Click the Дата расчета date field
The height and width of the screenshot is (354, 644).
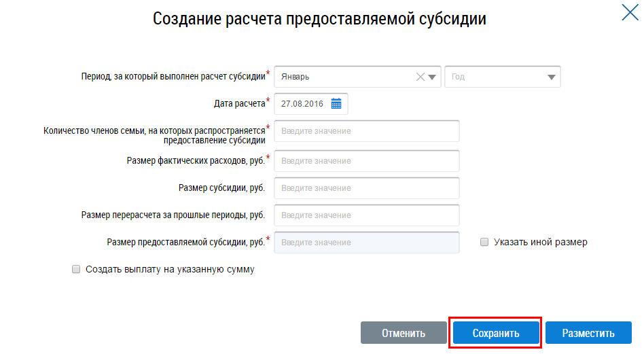[303, 104]
